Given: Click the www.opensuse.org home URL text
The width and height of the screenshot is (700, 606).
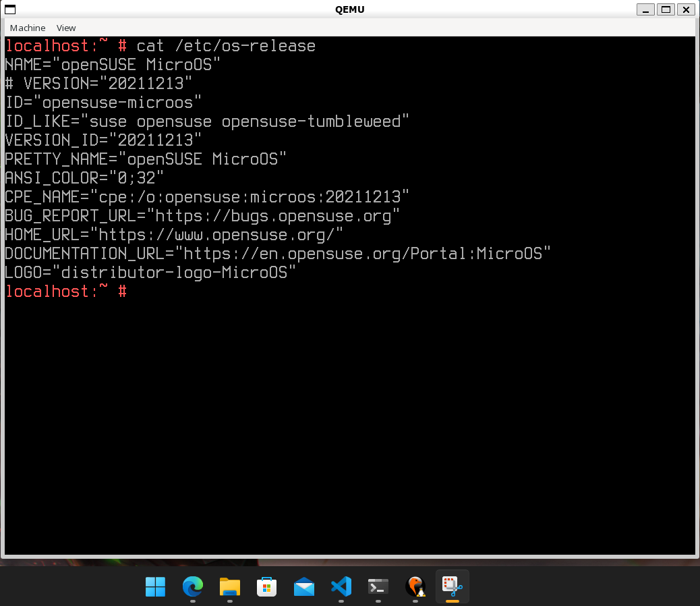Looking at the screenshot, I should pyautogui.click(x=221, y=235).
